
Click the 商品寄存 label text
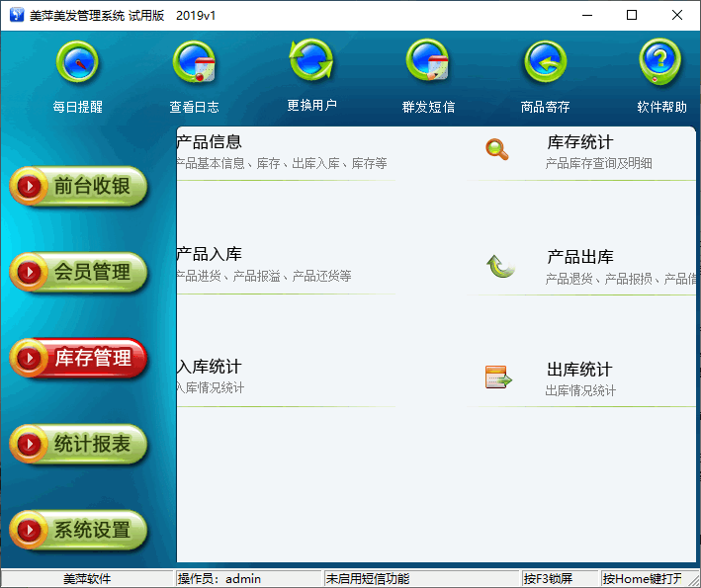tap(545, 107)
